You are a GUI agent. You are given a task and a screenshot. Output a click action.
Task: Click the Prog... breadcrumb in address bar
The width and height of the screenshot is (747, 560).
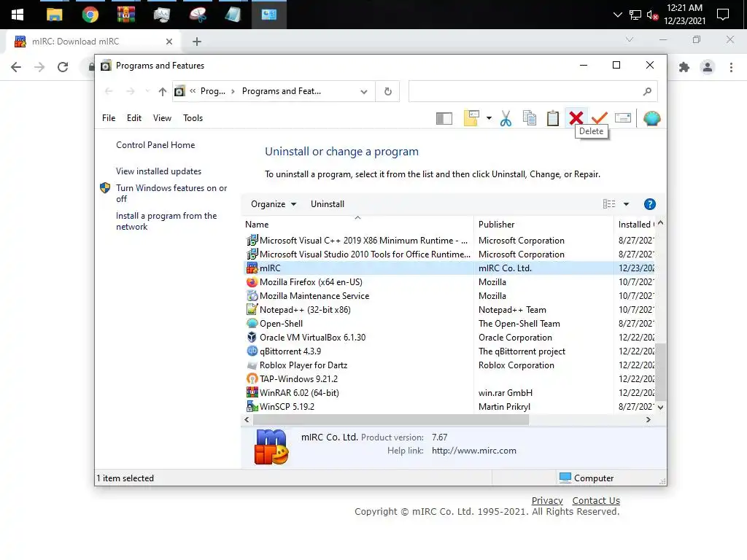[x=213, y=91]
